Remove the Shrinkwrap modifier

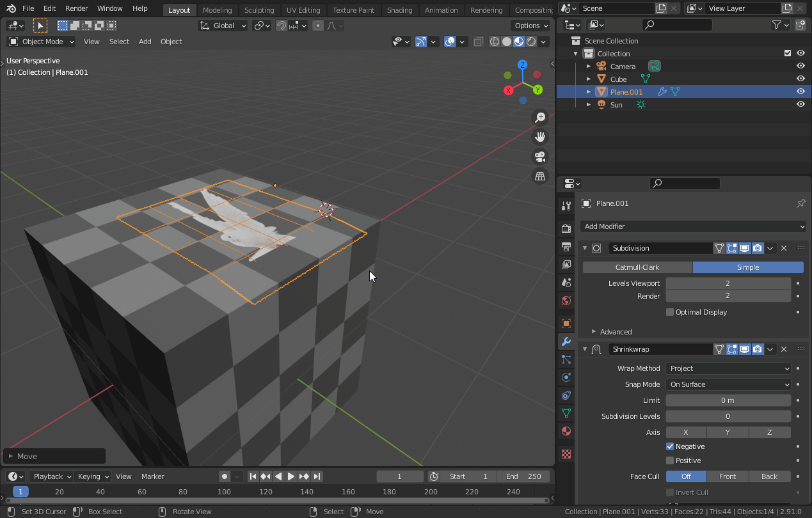(784, 349)
